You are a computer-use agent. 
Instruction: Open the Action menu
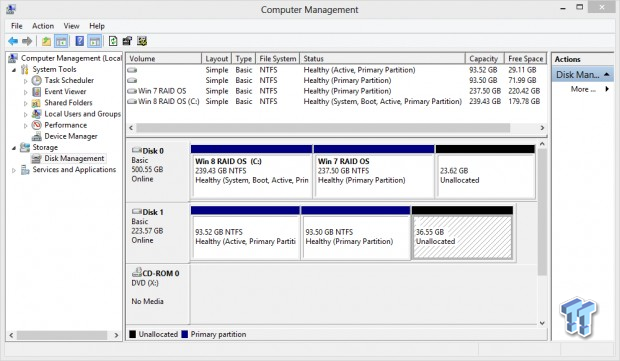click(43, 26)
